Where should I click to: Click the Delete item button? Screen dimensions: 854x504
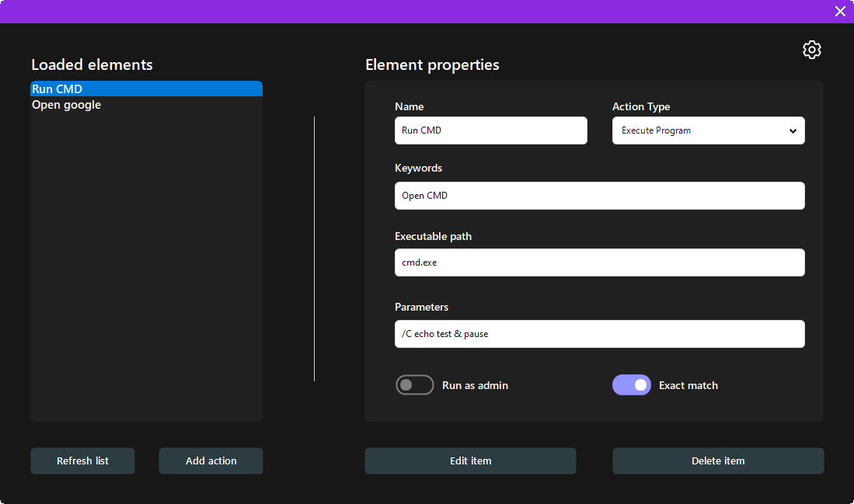(x=717, y=461)
